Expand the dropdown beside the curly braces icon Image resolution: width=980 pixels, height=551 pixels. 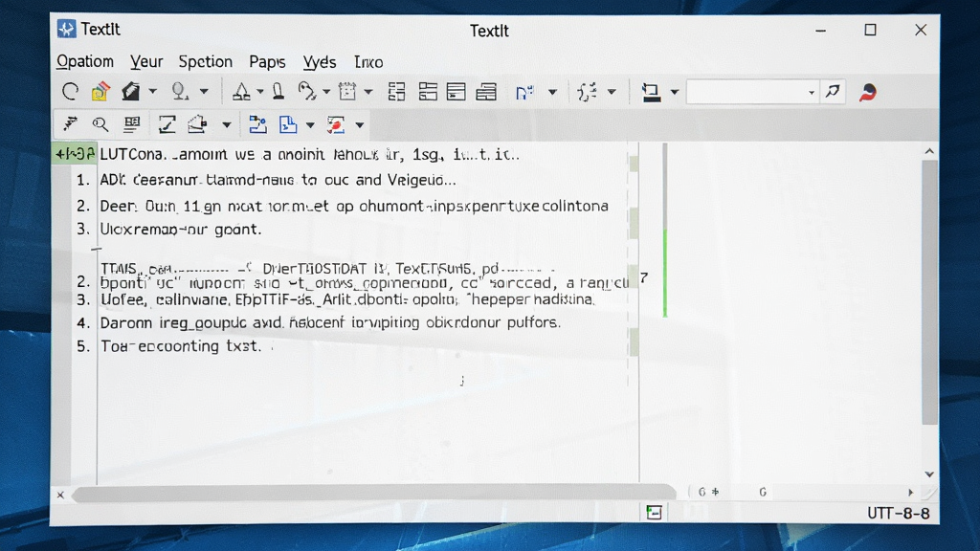[612, 93]
